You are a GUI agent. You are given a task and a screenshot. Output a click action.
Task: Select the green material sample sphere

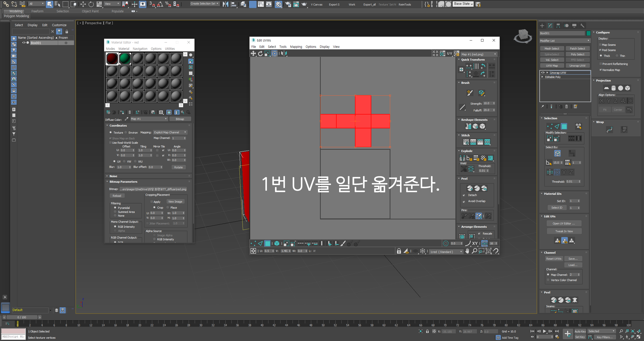pos(125,59)
